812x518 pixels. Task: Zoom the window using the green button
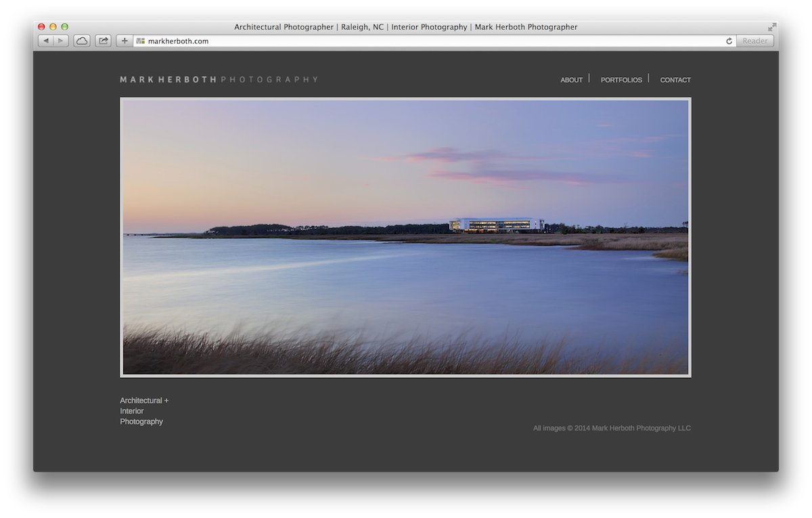click(x=65, y=27)
